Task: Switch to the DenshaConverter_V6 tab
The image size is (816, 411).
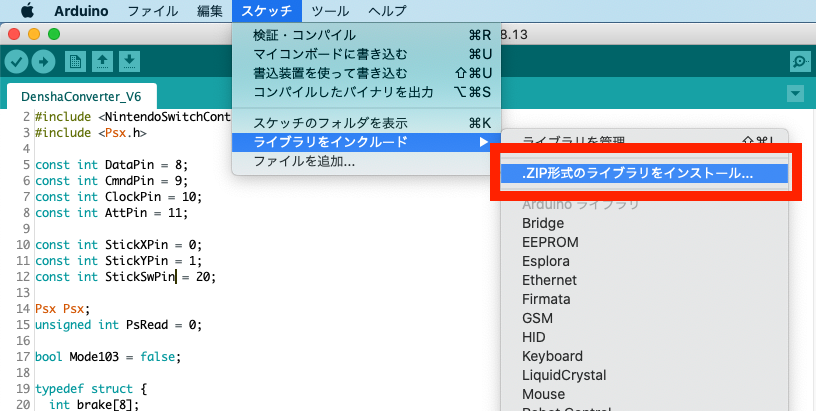Action: coord(81,97)
